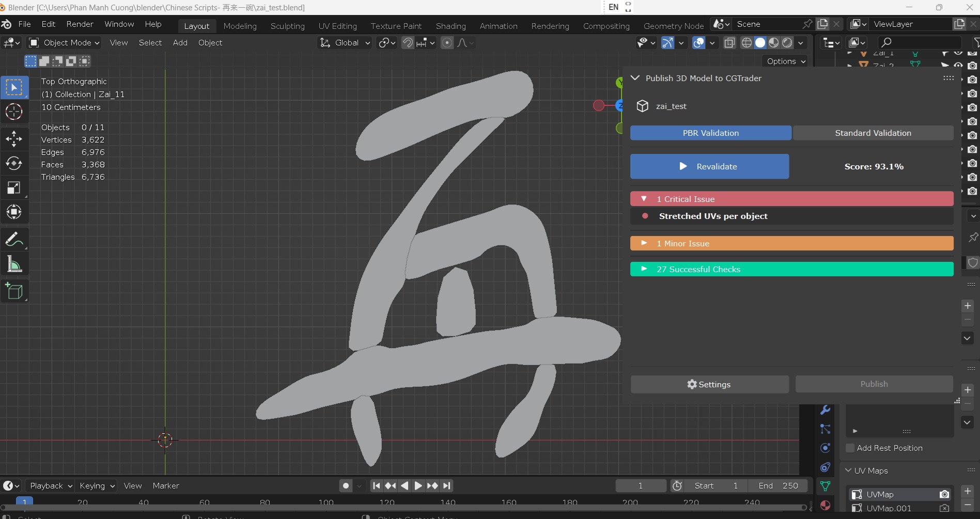The image size is (980, 519).
Task: Toggle the pin icon beside the Scene name
Action: (807, 24)
